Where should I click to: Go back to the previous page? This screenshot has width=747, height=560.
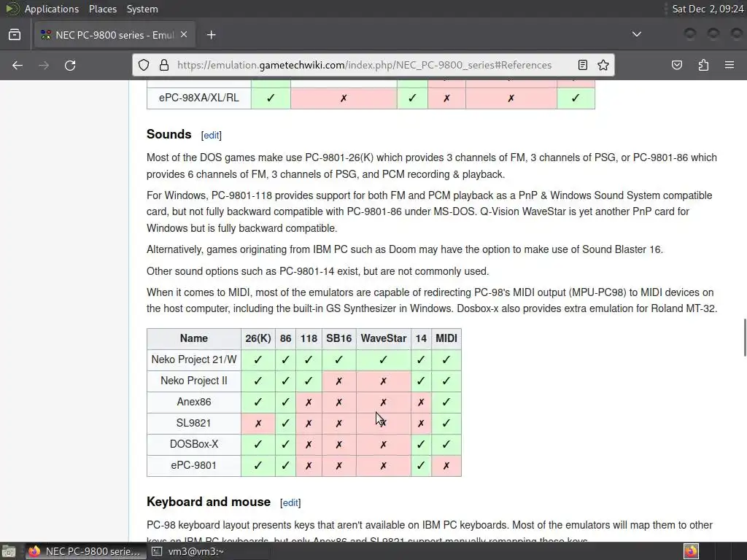[x=18, y=65]
